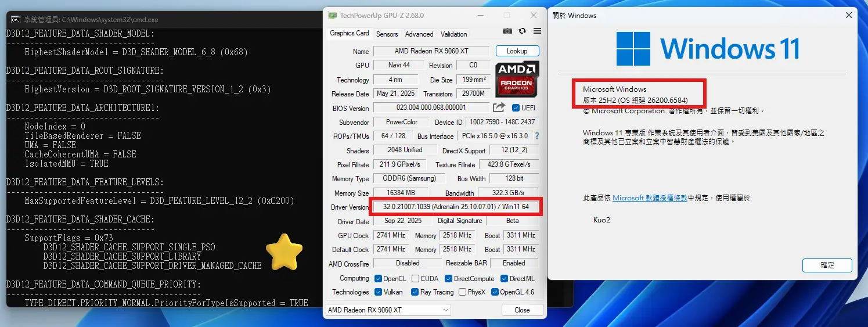This screenshot has height=327, width=868.
Task: Click the Transistors field 29700M
Action: [x=473, y=94]
